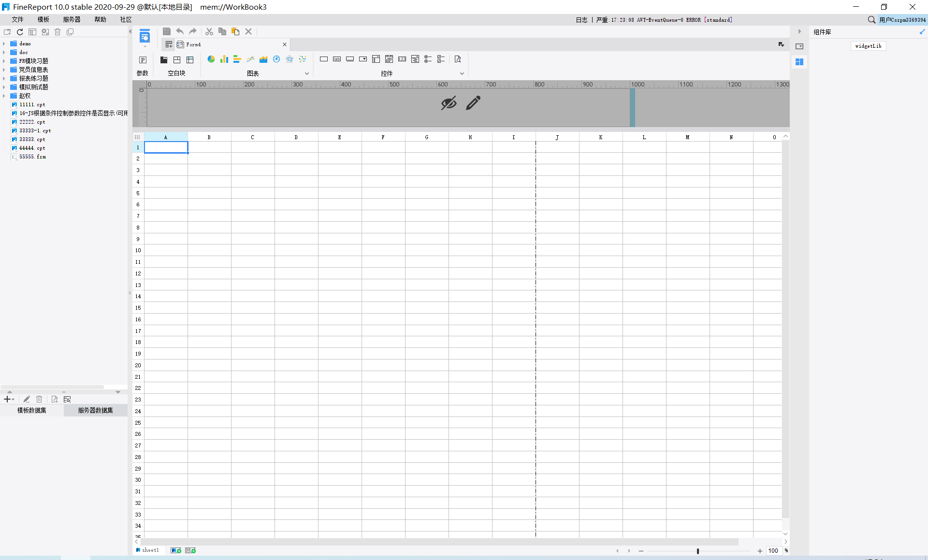Select the solid black blank block icon
The width and height of the screenshot is (928, 560).
(x=164, y=60)
